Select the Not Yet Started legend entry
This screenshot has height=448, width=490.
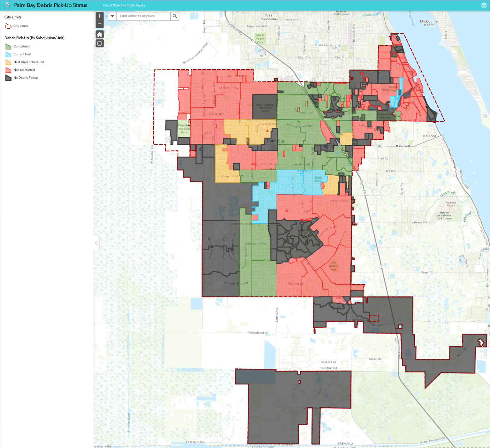point(24,70)
